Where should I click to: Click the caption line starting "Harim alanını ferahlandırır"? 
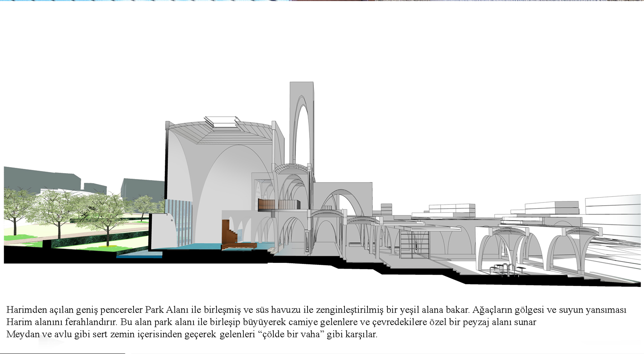(x=271, y=322)
